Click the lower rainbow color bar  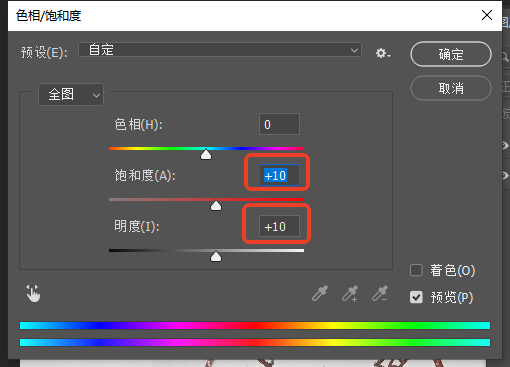pyautogui.click(x=255, y=342)
